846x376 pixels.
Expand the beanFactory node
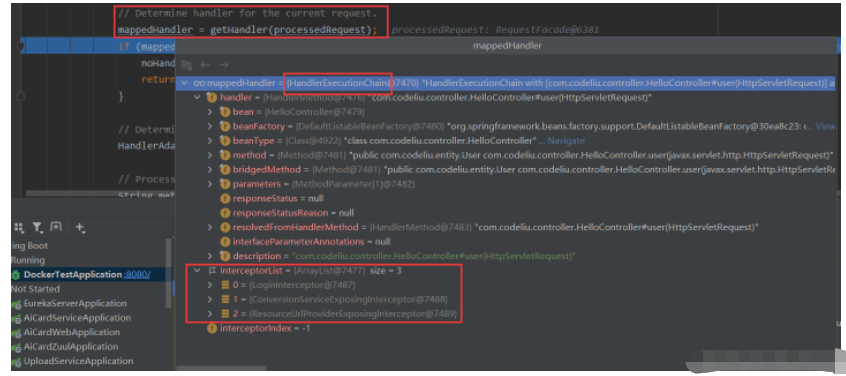[x=210, y=126]
